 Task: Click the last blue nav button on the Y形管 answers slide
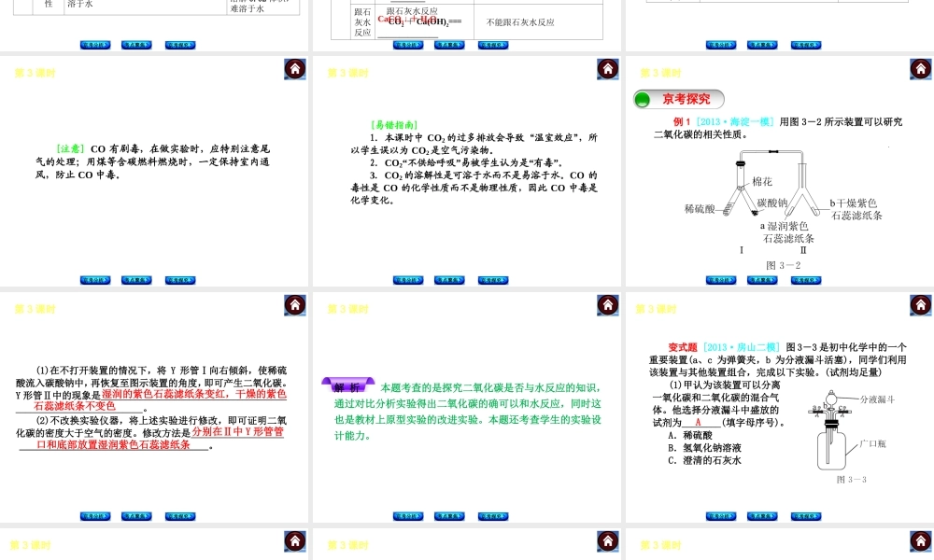(x=180, y=516)
